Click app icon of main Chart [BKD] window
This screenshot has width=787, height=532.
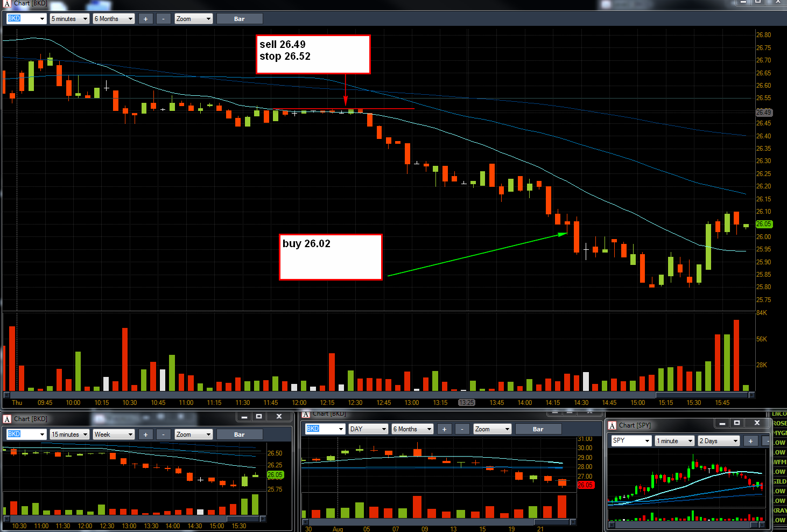7,3
